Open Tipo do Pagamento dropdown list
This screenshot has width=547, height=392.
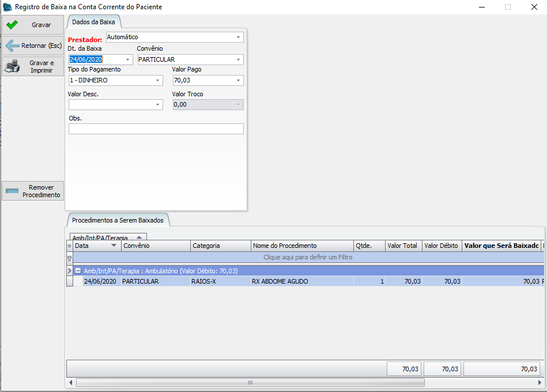click(157, 81)
